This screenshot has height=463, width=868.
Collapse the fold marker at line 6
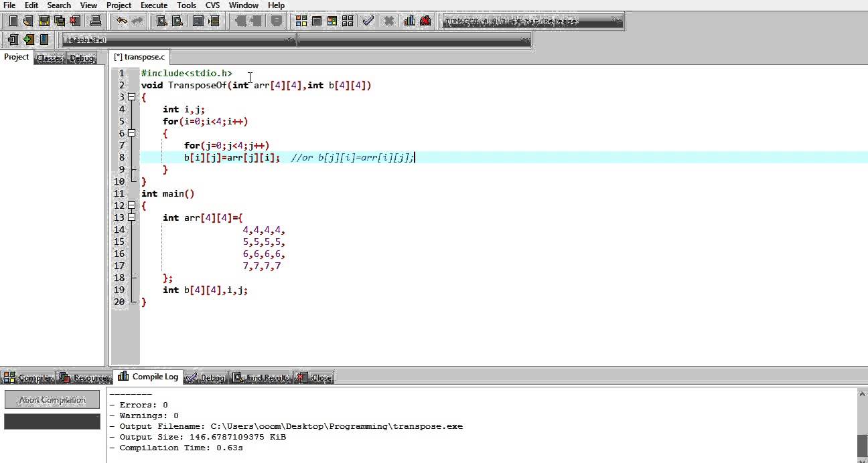point(132,133)
